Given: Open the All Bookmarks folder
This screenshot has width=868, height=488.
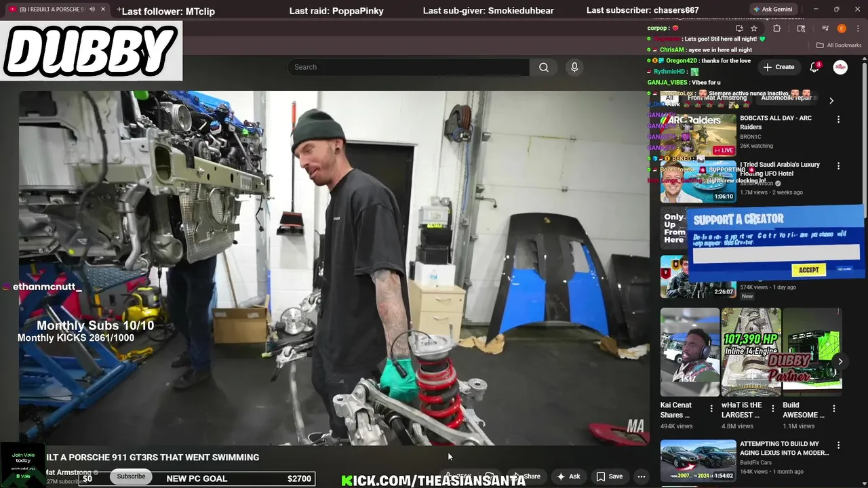Looking at the screenshot, I should click(x=839, y=45).
